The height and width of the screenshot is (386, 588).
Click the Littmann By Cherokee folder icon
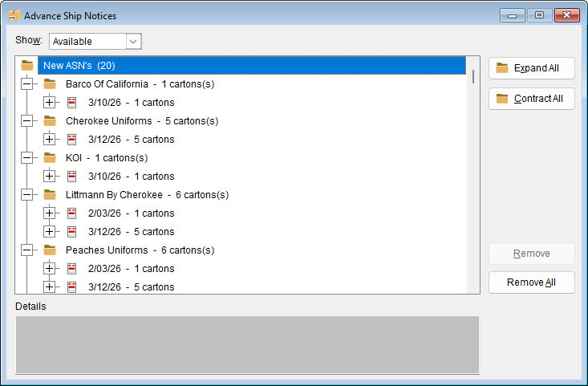tap(50, 195)
